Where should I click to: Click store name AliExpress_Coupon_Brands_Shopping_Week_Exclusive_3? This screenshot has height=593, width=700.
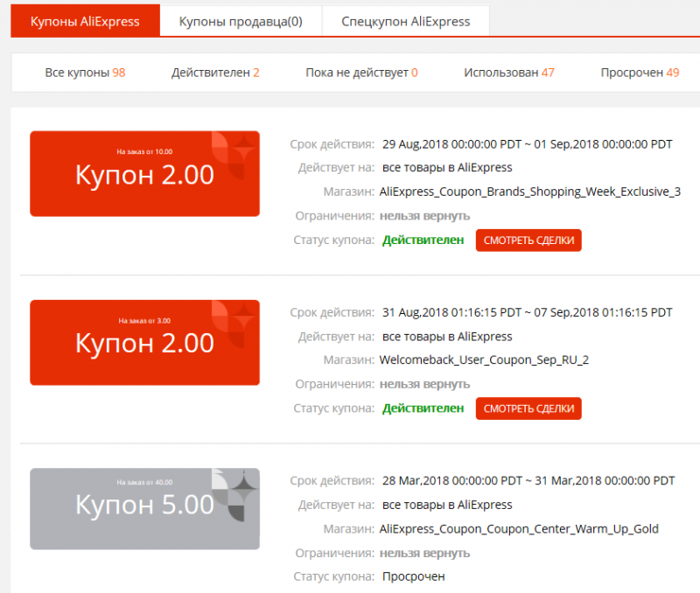tap(529, 192)
